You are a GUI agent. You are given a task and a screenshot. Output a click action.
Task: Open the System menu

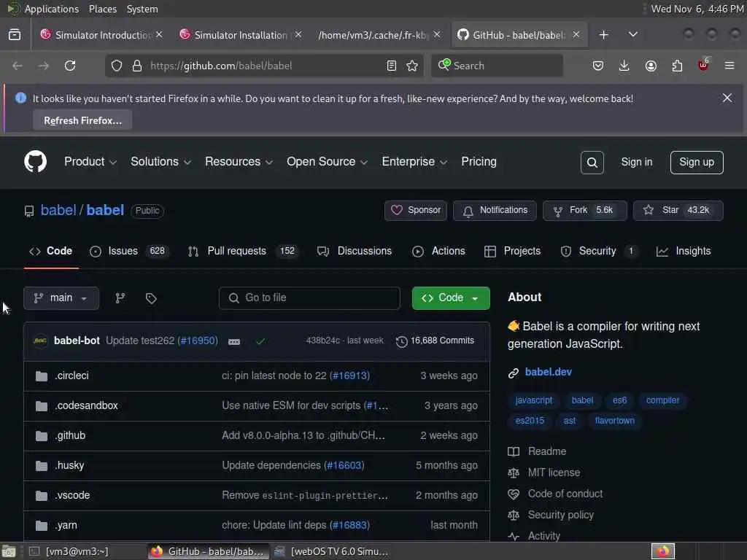coord(142,9)
